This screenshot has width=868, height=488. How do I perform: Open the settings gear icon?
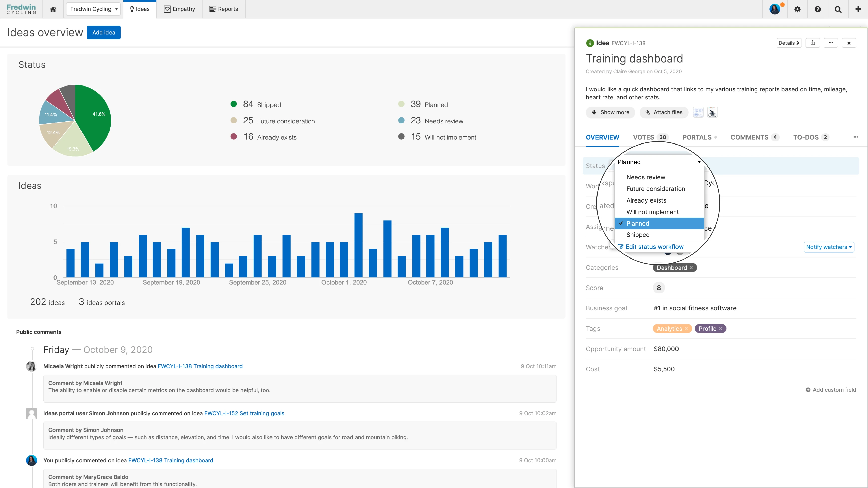[797, 9]
